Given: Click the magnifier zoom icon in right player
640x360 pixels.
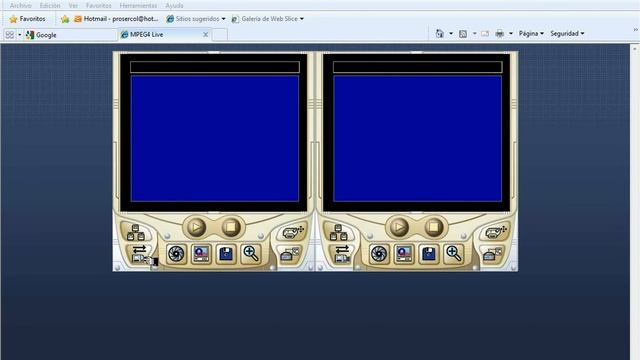Looking at the screenshot, I should pyautogui.click(x=453, y=254).
